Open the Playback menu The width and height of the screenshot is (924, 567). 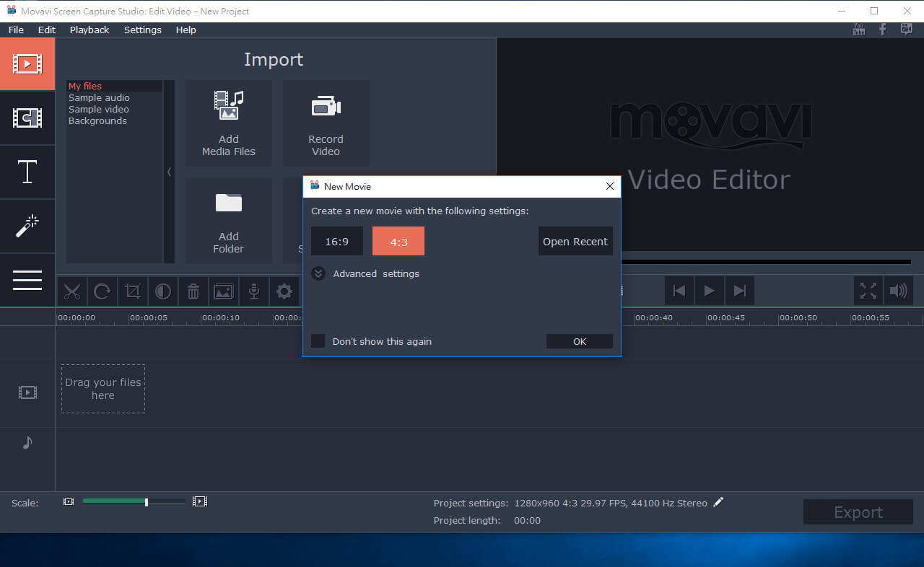(x=90, y=30)
